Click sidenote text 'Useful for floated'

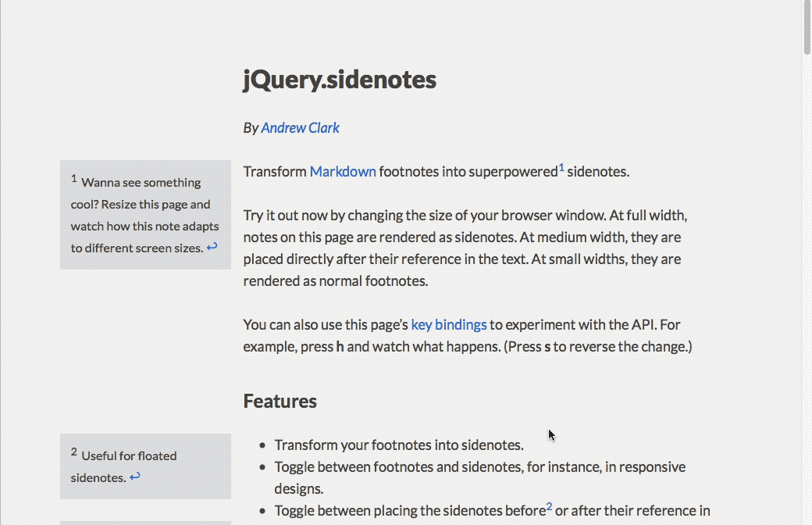pos(129,456)
